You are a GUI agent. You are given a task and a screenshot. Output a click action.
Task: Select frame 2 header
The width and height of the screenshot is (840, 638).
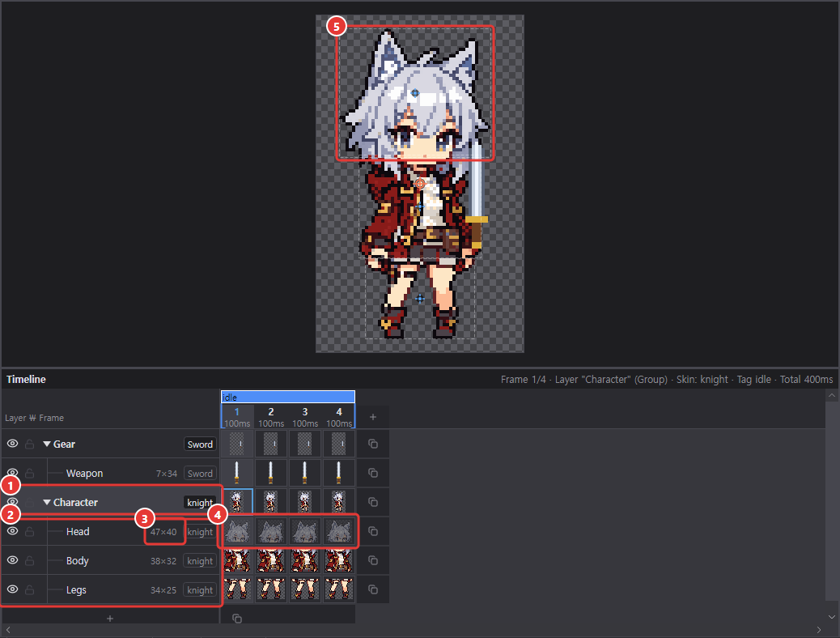tap(271, 417)
